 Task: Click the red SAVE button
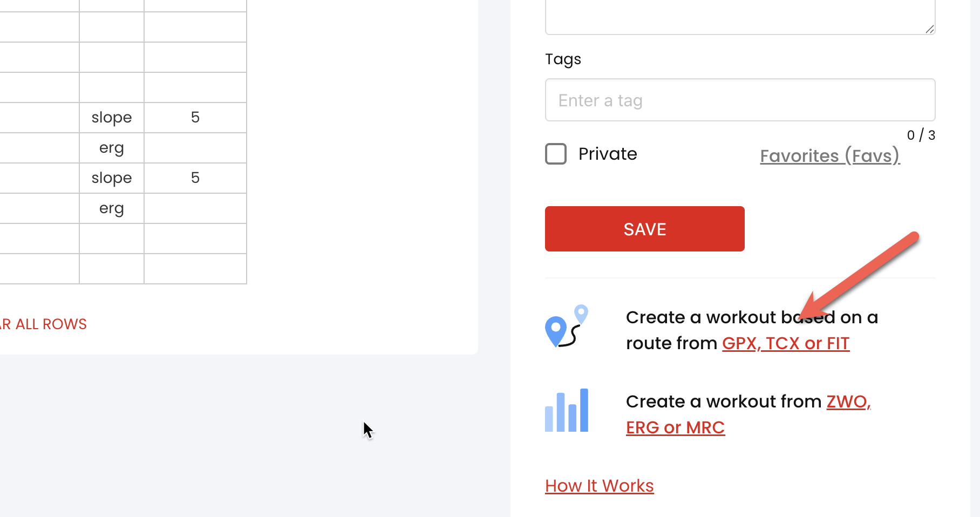(645, 229)
